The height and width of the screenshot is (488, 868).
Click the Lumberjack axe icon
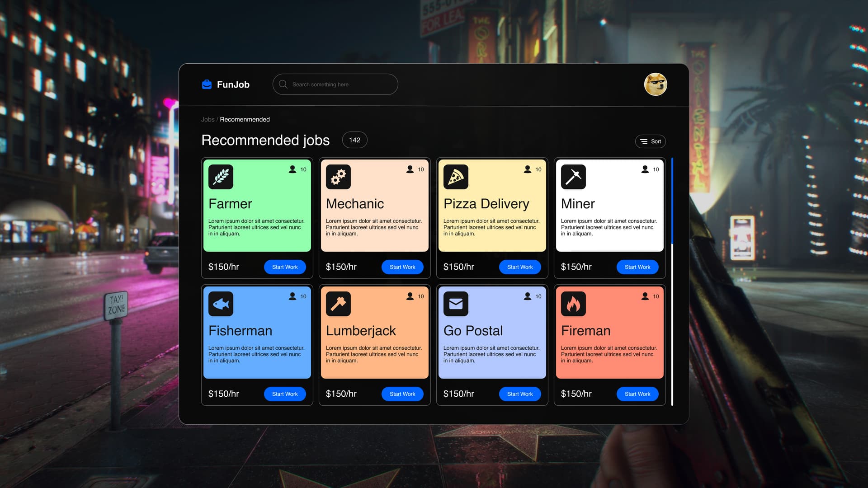[338, 304]
